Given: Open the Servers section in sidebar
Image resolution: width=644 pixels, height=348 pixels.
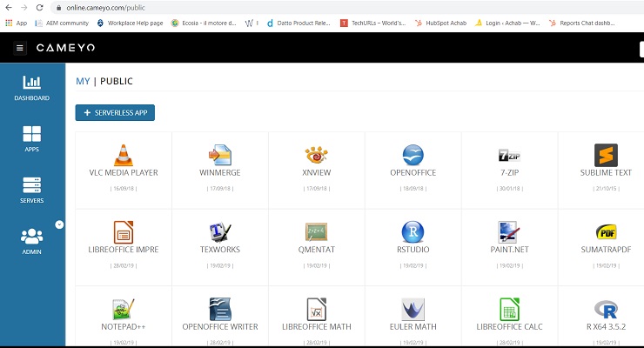Looking at the screenshot, I should [31, 191].
